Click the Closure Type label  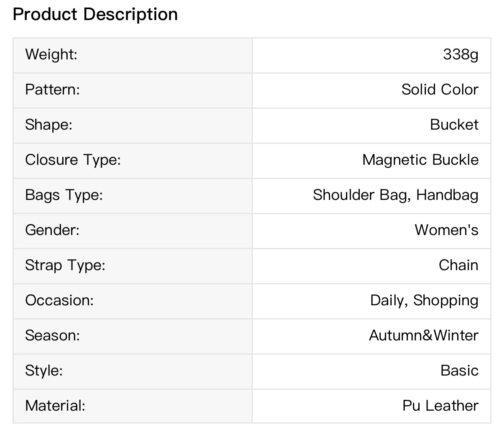click(73, 160)
